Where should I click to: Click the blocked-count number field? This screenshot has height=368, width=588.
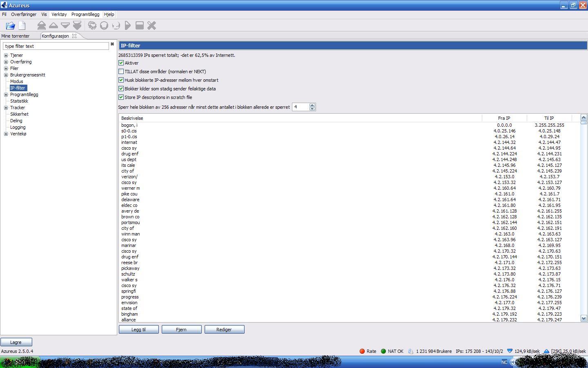301,107
